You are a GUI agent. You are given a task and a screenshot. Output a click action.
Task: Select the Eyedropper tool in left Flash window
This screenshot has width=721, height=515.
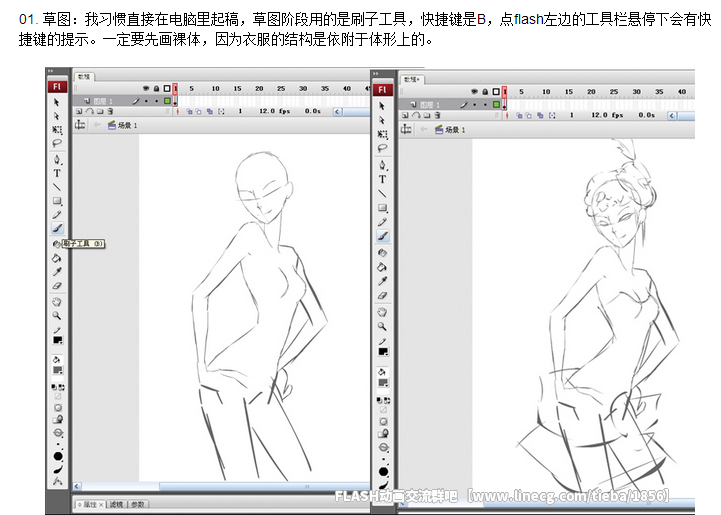pos(57,272)
